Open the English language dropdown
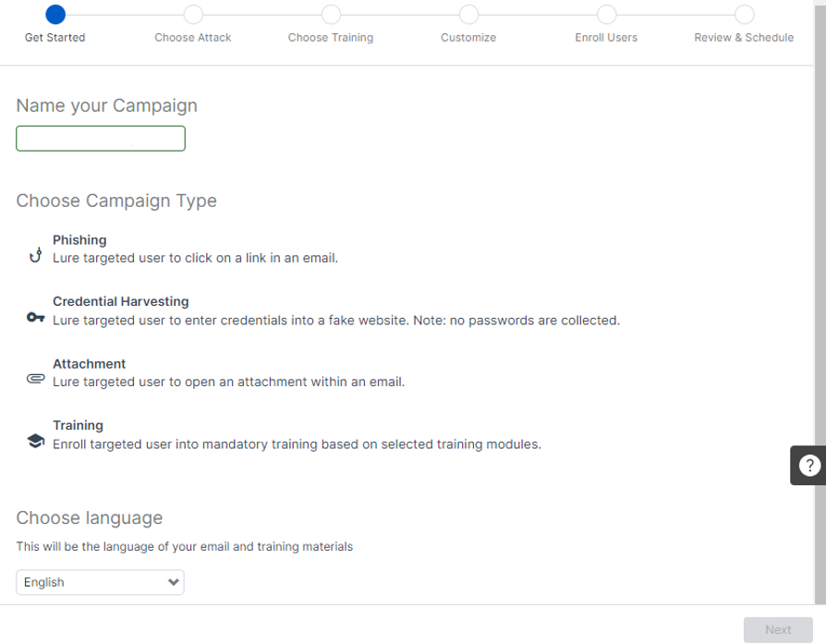Image resolution: width=826 pixels, height=644 pixels. 100,582
